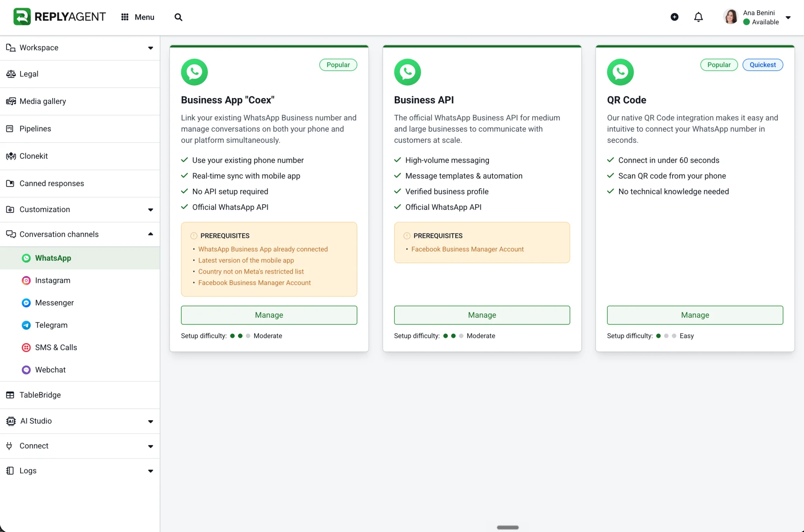This screenshot has width=804, height=532.
Task: Click Business API prerequisites info icon
Action: tap(407, 236)
